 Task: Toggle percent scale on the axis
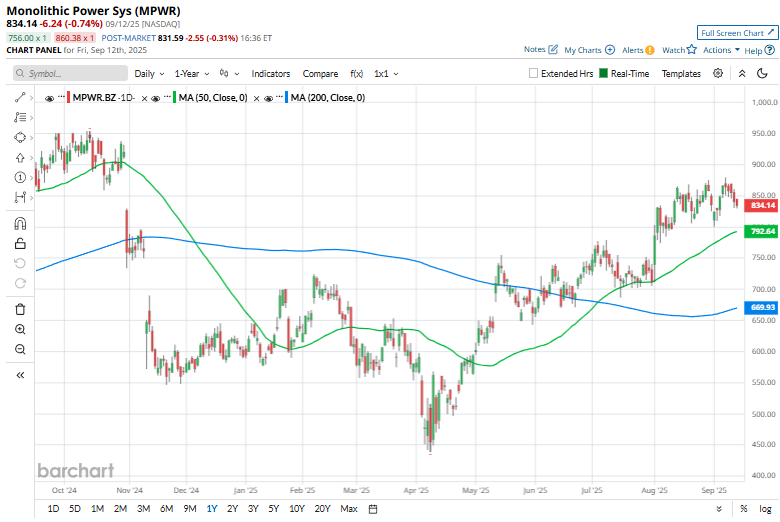click(x=744, y=509)
